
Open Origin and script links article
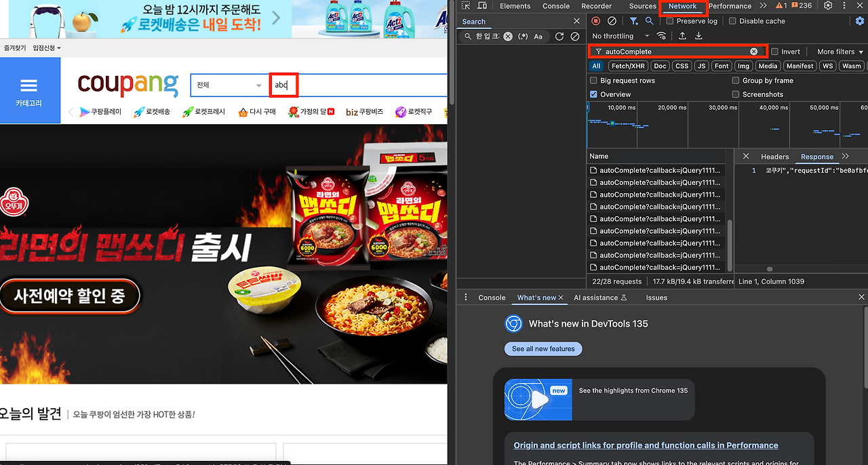(646, 445)
